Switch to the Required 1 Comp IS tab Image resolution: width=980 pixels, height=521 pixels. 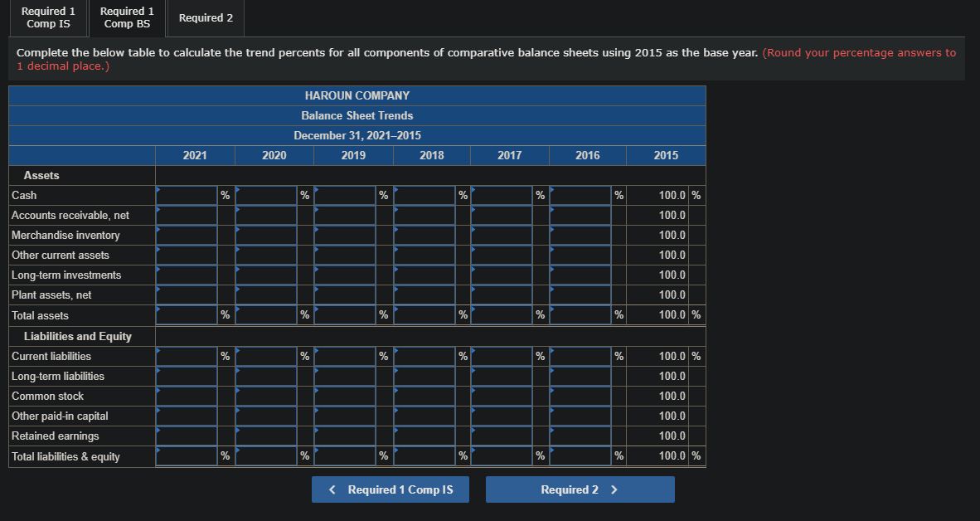coord(47,17)
